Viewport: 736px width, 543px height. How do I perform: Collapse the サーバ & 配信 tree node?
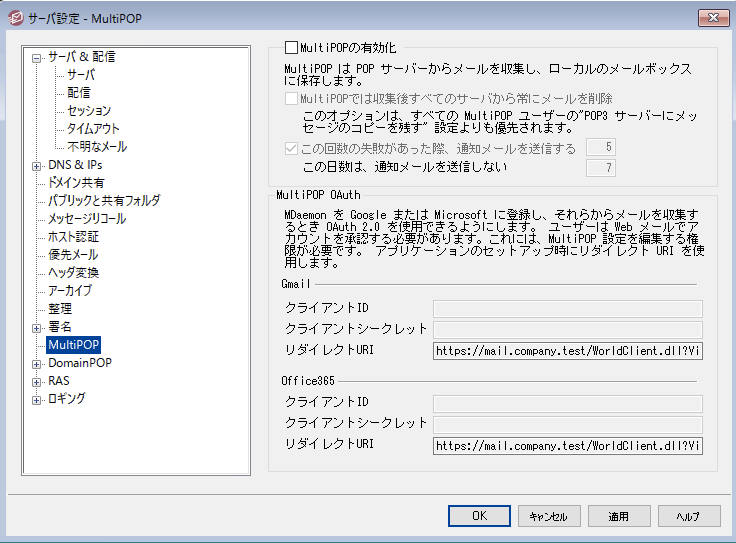coord(37,57)
